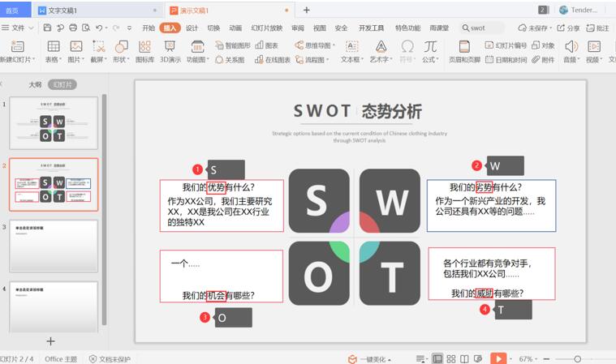The image size is (616, 364).
Task: Click the 分享 share button
Action: tap(569, 28)
